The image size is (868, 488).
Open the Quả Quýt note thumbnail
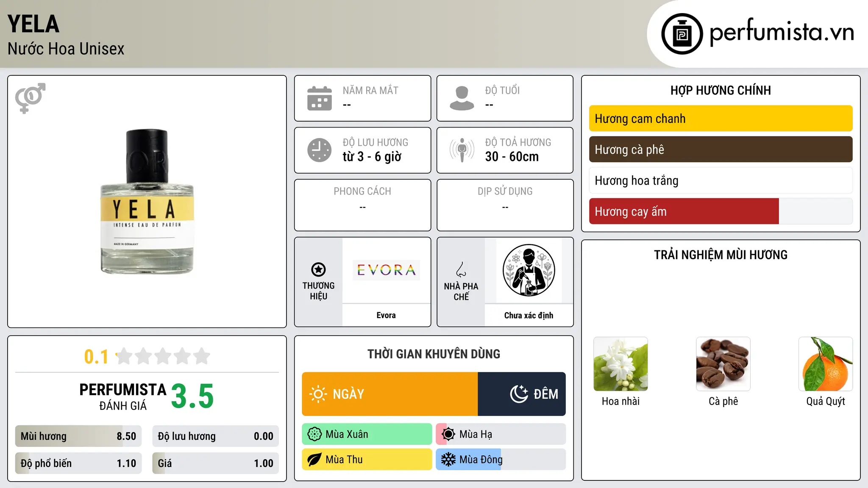pyautogui.click(x=826, y=364)
